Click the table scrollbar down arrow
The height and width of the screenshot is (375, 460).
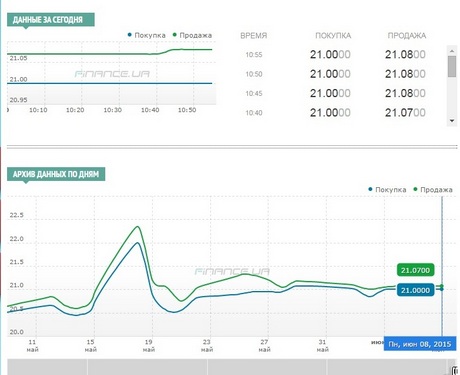(x=452, y=121)
